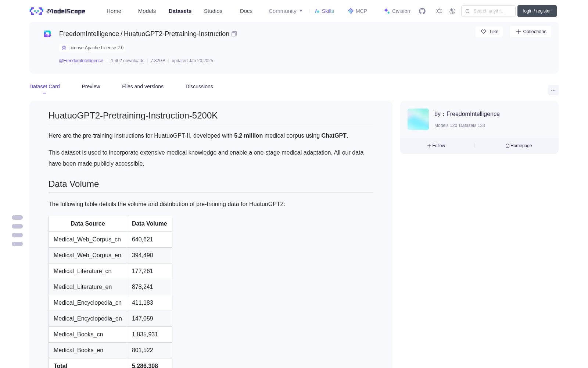This screenshot has width=588, height=368.
Task: Click the Apache License 2.0 tag
Action: (92, 48)
